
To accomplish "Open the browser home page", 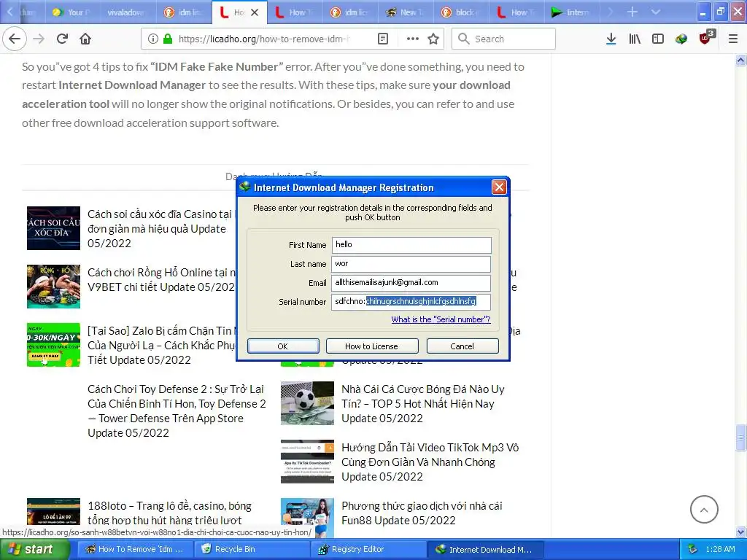I will [85, 39].
